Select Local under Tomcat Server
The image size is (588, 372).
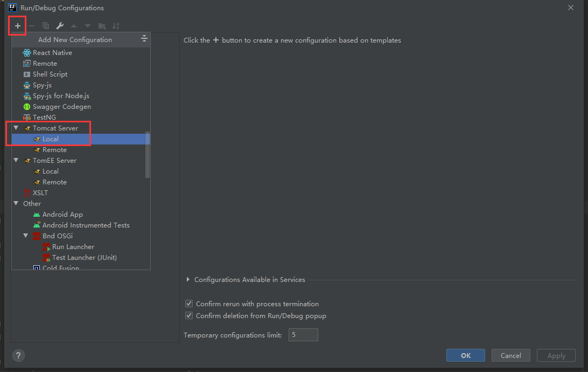tap(81, 139)
